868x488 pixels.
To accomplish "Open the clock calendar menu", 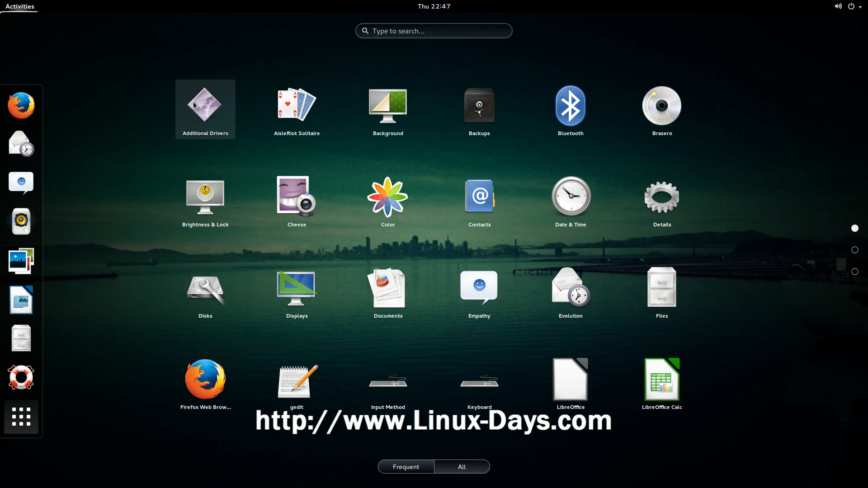I will pos(434,6).
